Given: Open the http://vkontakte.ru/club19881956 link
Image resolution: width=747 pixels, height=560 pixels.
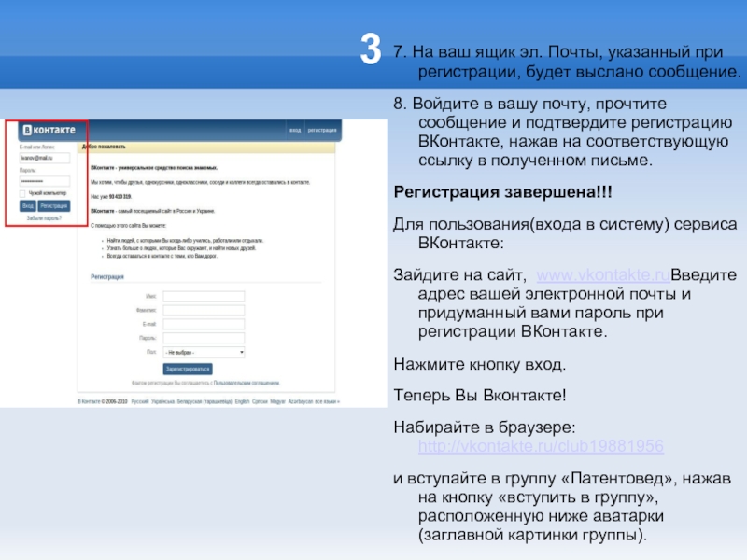Looking at the screenshot, I should tap(541, 446).
